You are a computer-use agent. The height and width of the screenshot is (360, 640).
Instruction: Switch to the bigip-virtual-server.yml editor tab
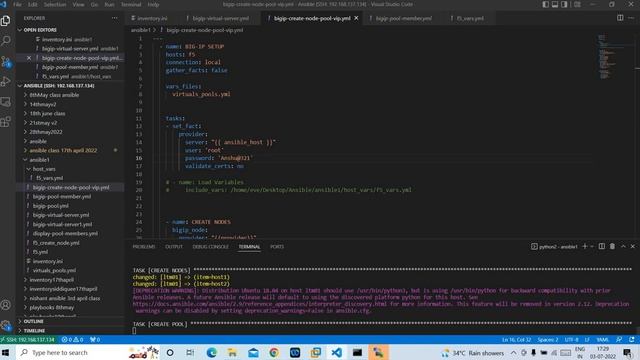221,18
